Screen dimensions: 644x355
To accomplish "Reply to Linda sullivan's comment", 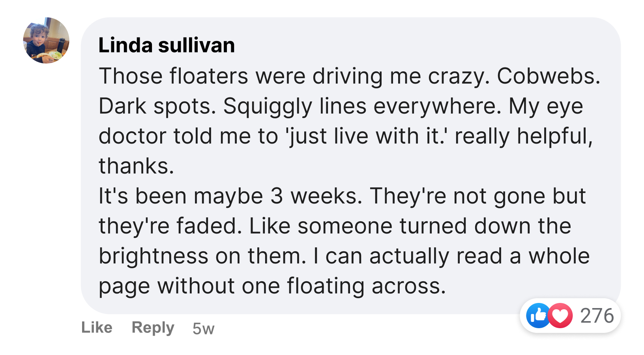I will point(153,328).
